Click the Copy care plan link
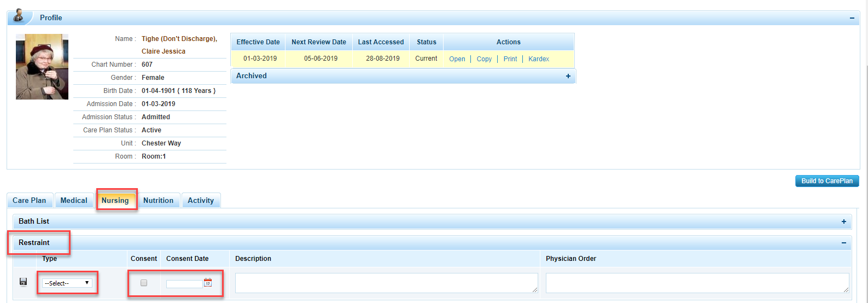This screenshot has height=303, width=868. (484, 59)
